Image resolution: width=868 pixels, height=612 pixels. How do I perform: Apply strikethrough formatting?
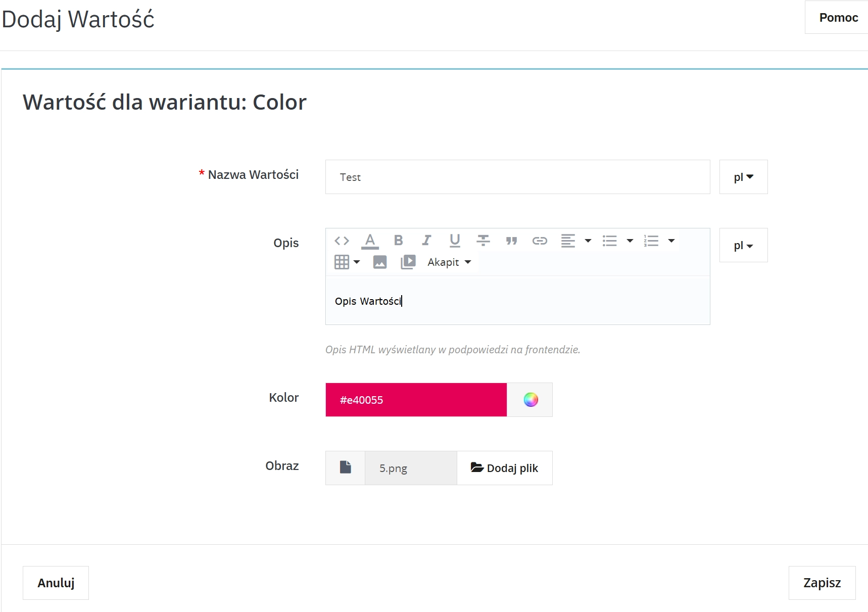pos(483,241)
